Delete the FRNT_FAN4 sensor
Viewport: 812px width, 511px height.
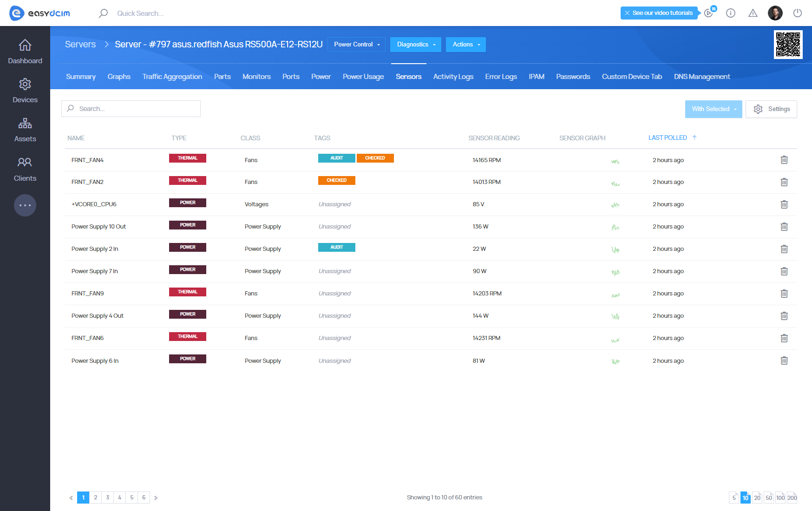click(784, 160)
